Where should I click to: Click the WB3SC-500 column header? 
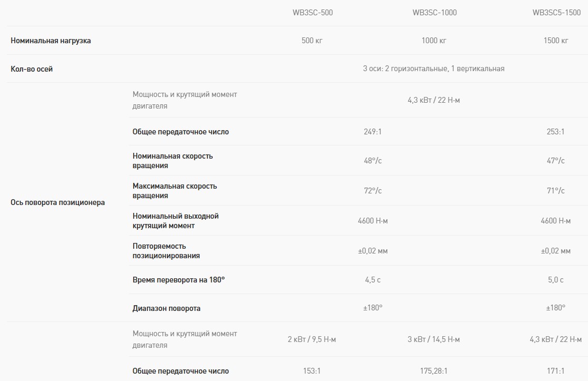pyautogui.click(x=312, y=13)
